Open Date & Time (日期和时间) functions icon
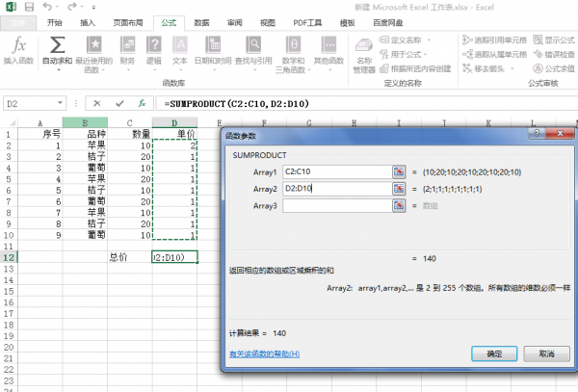Screen dimensions: 578x392 pyautogui.click(x=213, y=45)
